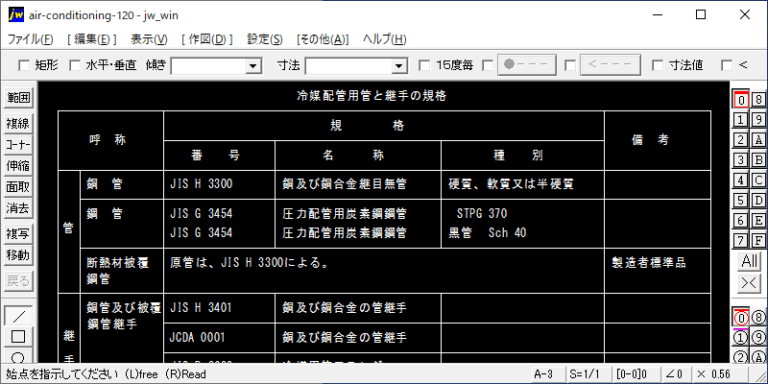Check the box beside the ●--- button
Image resolution: width=768 pixels, height=384 pixels.
tap(487, 65)
